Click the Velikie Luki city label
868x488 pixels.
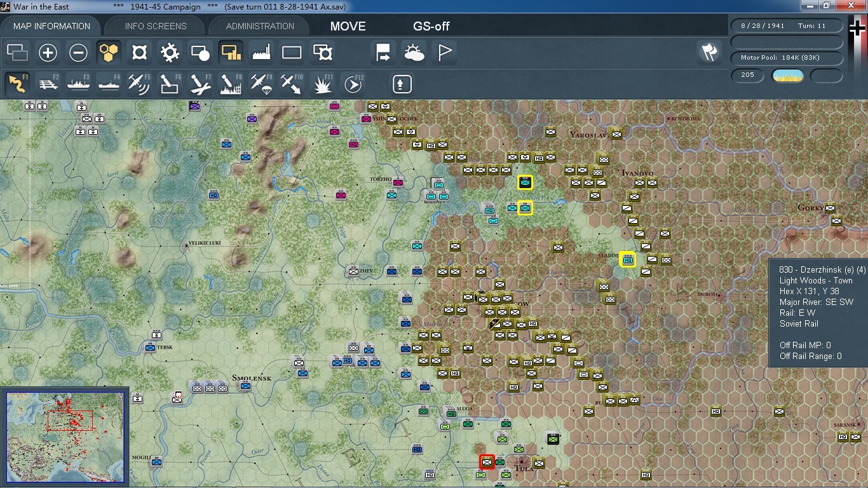tap(205, 243)
